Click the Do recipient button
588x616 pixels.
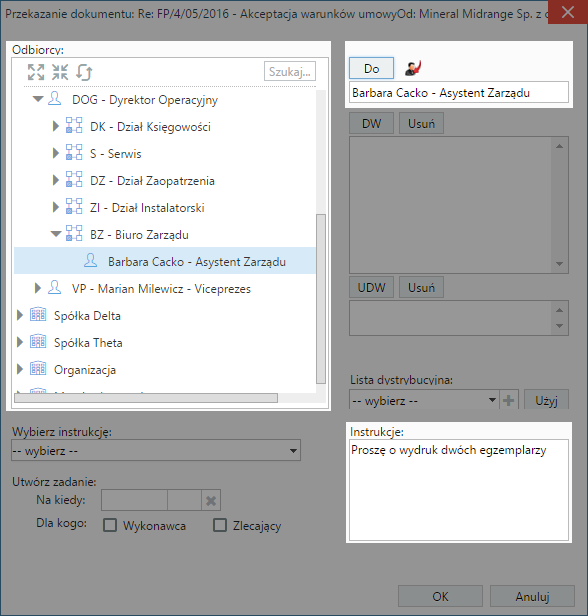coord(371,68)
